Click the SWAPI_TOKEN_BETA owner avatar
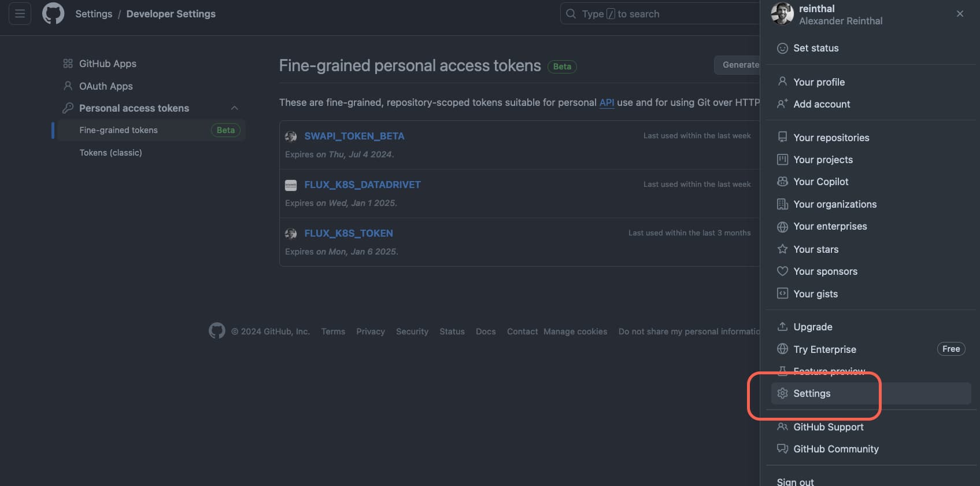This screenshot has height=486, width=980. click(x=291, y=137)
